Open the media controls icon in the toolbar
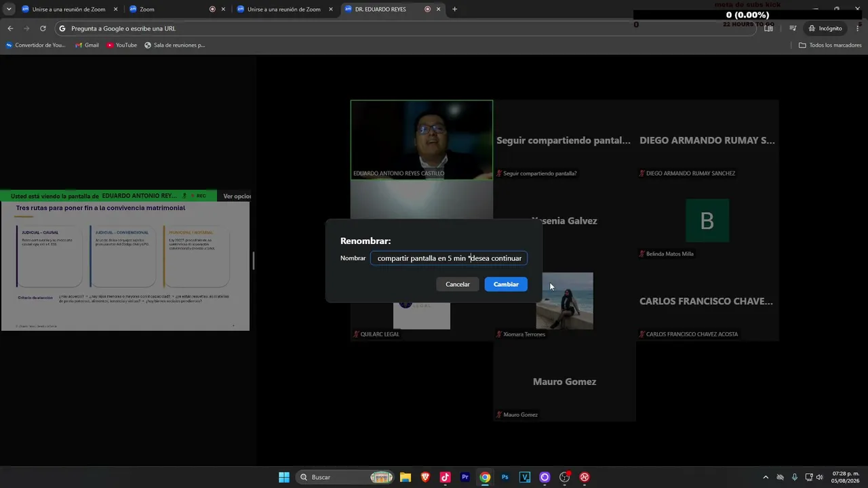The image size is (868, 488). 793,28
